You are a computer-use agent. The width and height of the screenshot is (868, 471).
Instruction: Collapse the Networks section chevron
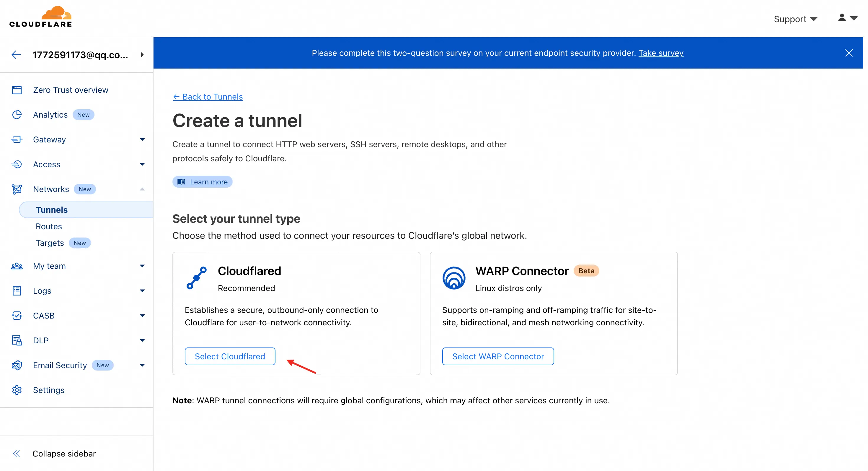pos(142,189)
